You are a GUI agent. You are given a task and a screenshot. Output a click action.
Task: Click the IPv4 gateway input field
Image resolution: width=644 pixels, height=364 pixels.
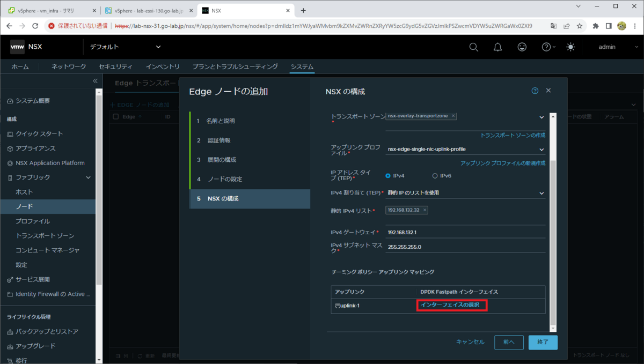465,233
